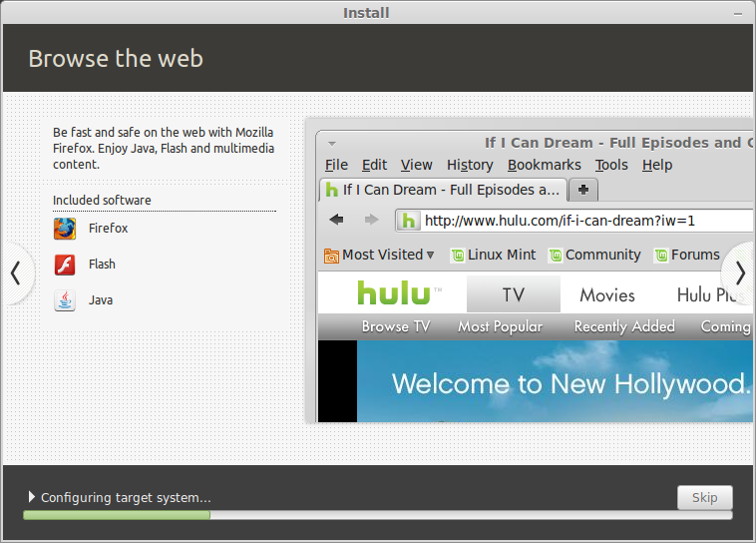Open the Most Visited dropdown arrow
Screen dimensions: 756x543
tap(430, 255)
